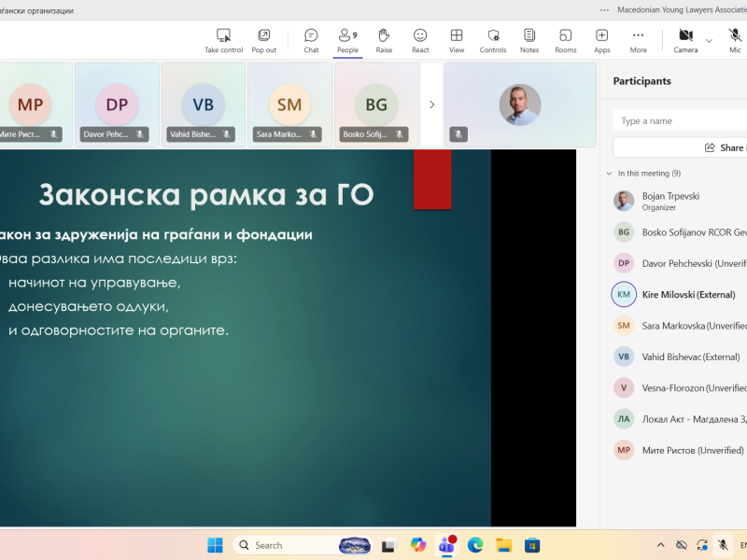Open the Apps menu
Image resolution: width=747 pixels, height=560 pixels.
[x=602, y=40]
